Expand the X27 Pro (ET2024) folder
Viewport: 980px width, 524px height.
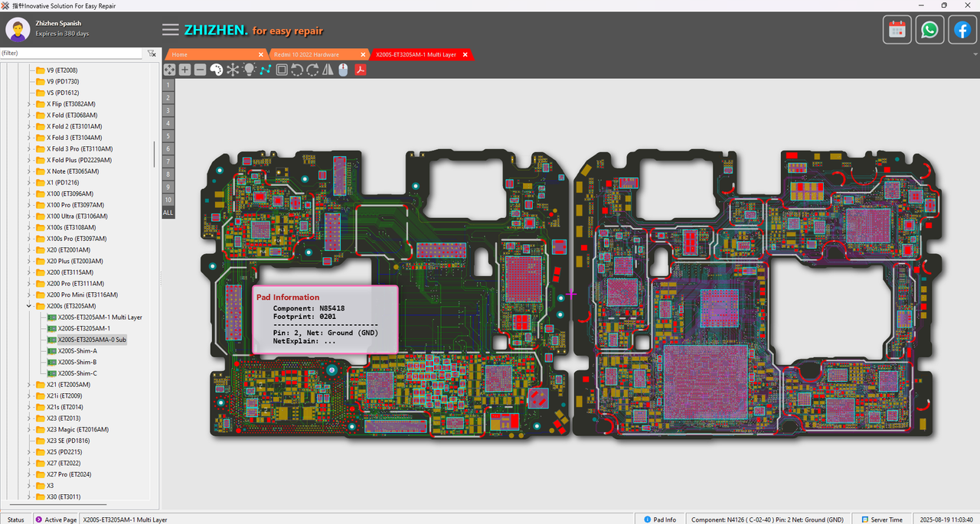29,474
